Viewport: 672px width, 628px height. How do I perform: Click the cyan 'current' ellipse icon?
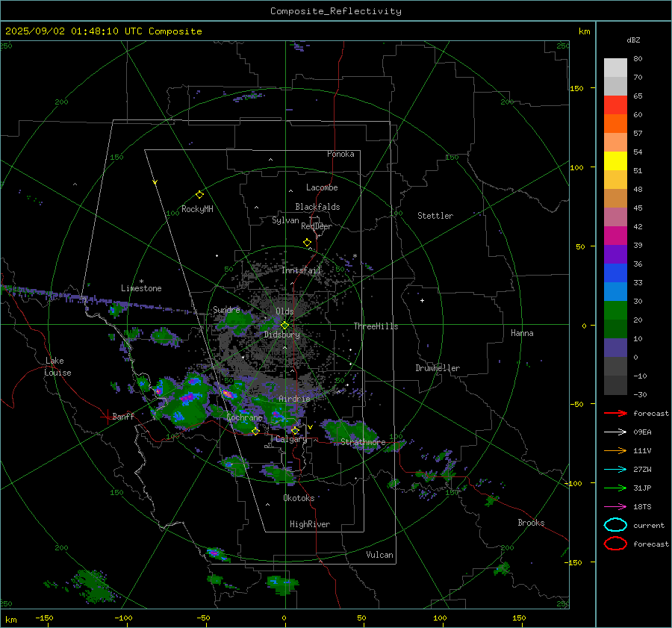point(615,525)
